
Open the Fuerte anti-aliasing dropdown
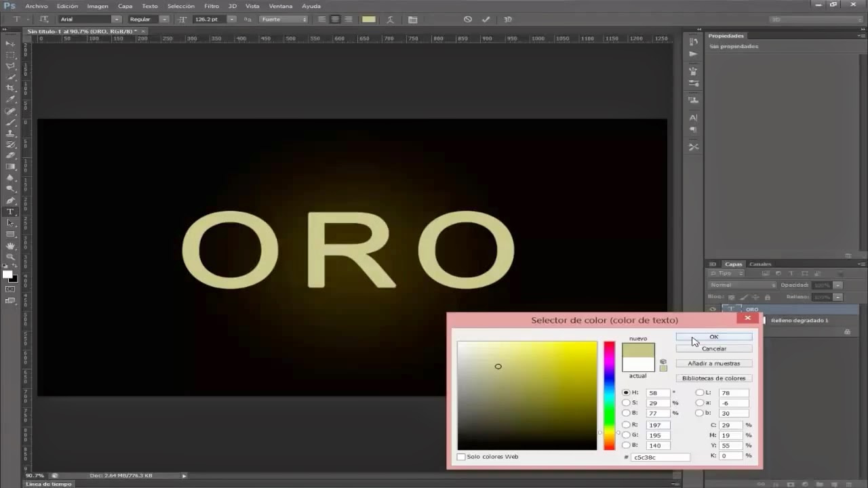point(285,19)
